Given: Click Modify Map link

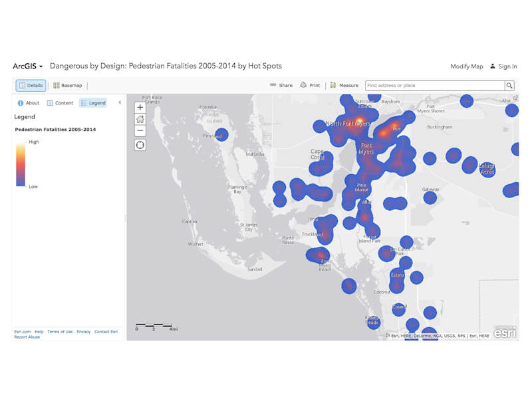Looking at the screenshot, I should click(x=466, y=66).
